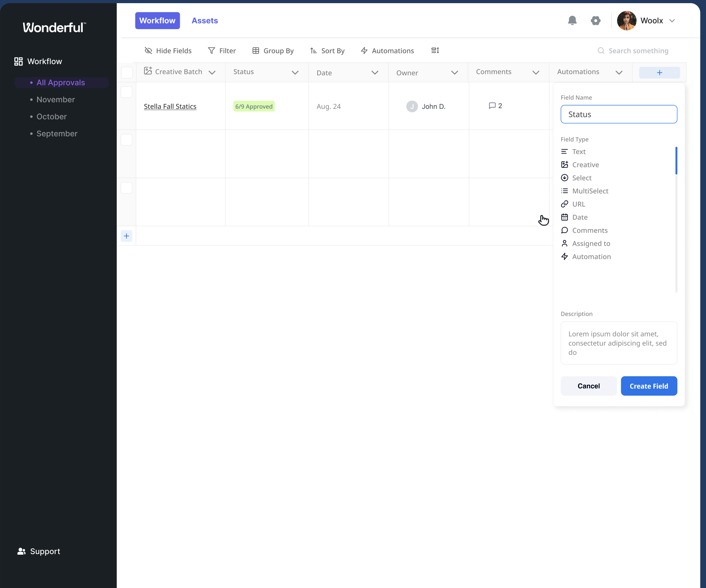Switch to the Assets tab
The height and width of the screenshot is (588, 706).
(x=205, y=21)
